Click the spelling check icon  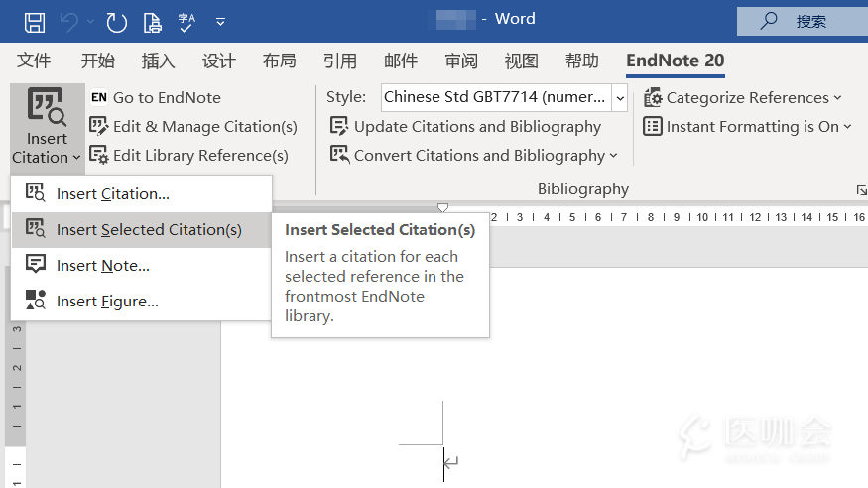(x=186, y=22)
